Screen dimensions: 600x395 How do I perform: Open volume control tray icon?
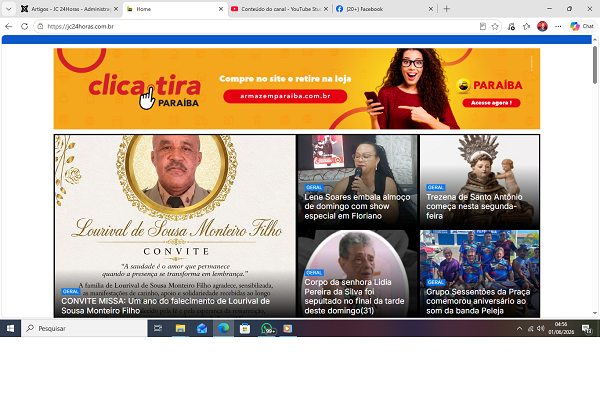click(540, 328)
